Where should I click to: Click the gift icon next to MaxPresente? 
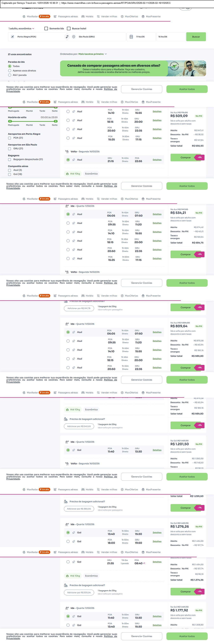click(143, 16)
